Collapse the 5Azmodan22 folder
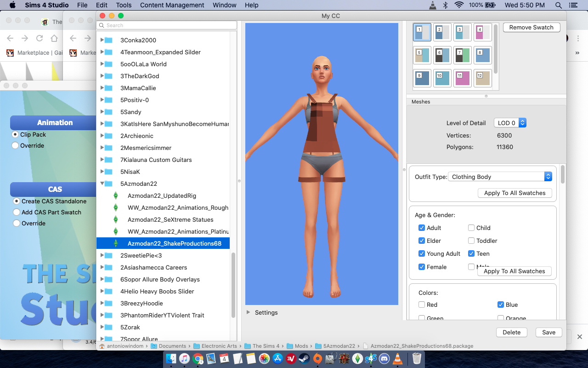Image resolution: width=588 pixels, height=368 pixels. [102, 184]
